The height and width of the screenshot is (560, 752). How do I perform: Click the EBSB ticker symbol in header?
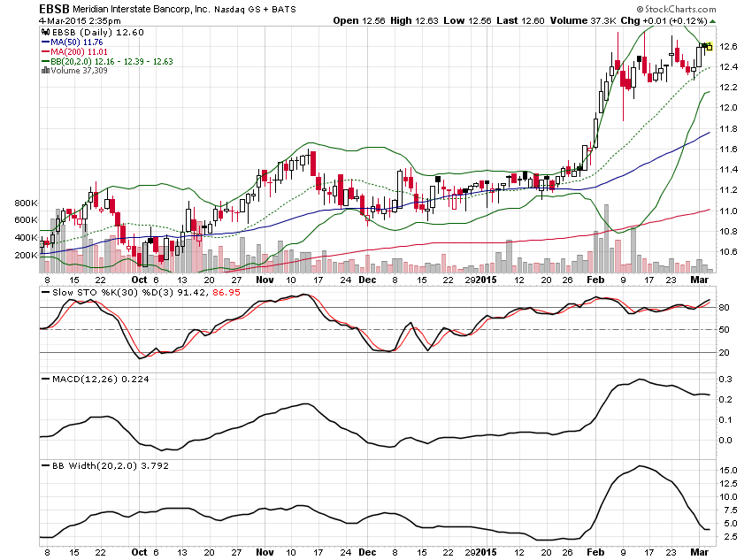(x=54, y=9)
